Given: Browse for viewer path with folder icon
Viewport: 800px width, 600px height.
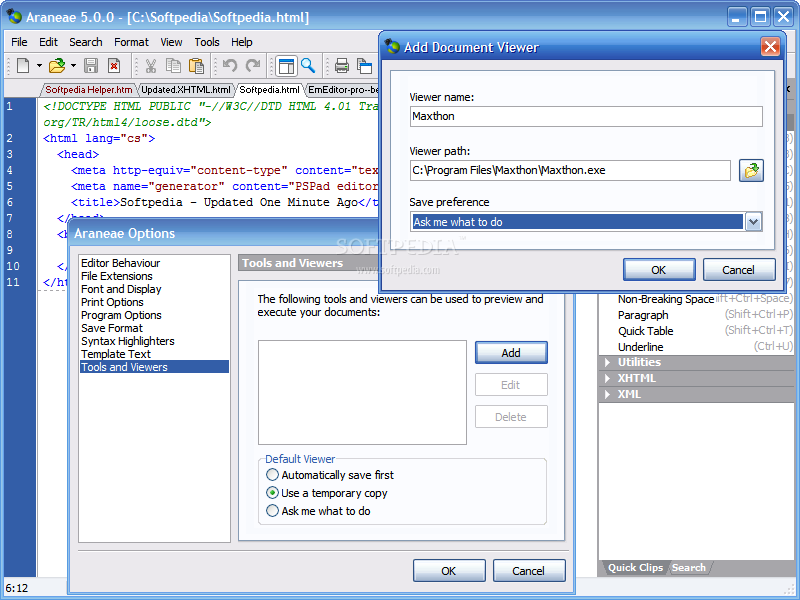Looking at the screenshot, I should coord(751,170).
